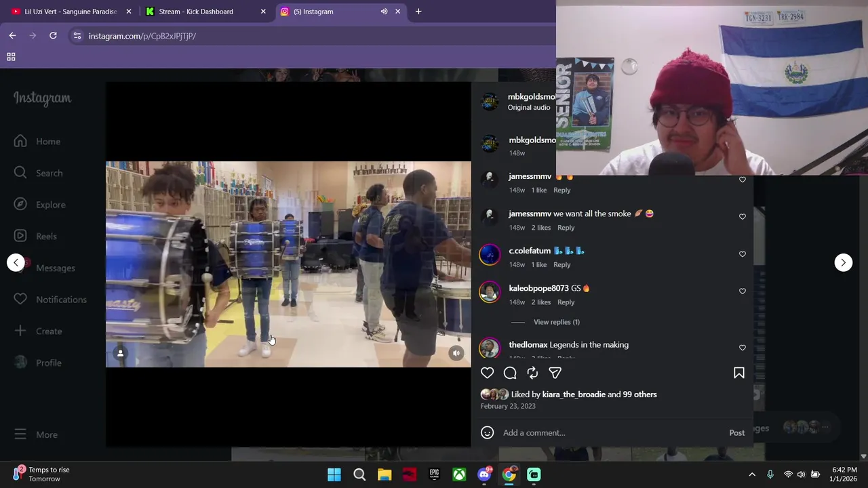The image size is (868, 488).
Task: Share the post with paper plane icon
Action: coord(555,373)
